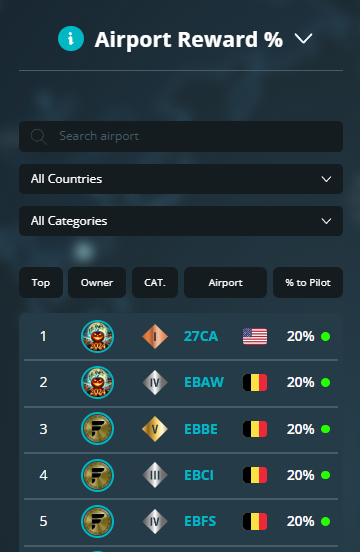Image resolution: width=360 pixels, height=552 pixels.
Task: Click the teal info icon beside title
Action: [x=71, y=38]
